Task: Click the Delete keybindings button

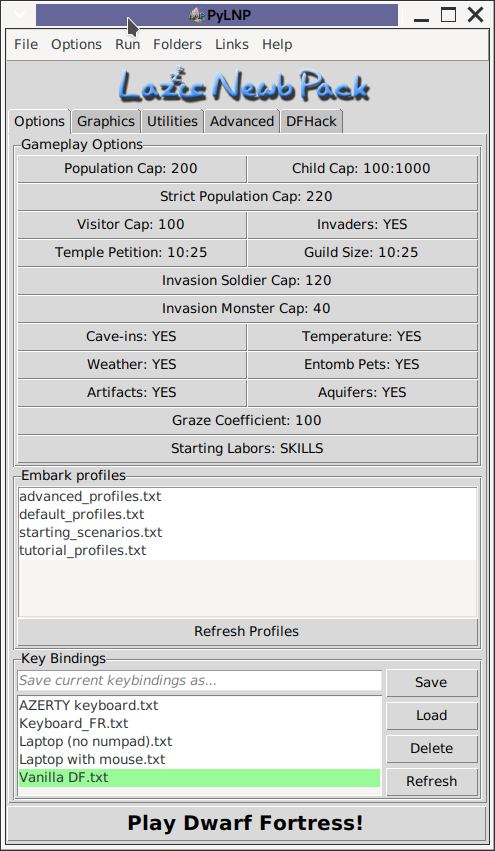Action: pyautogui.click(x=431, y=748)
